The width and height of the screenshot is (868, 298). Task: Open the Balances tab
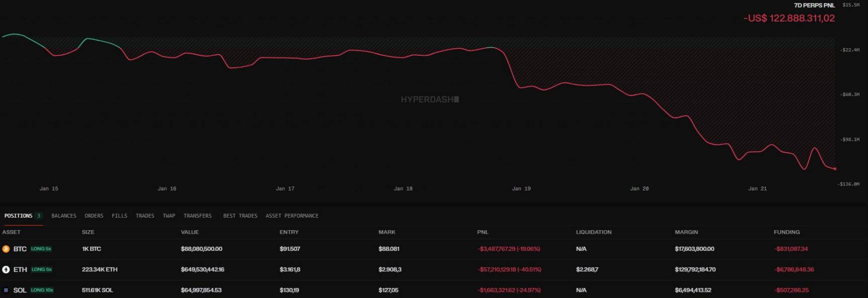(x=64, y=216)
